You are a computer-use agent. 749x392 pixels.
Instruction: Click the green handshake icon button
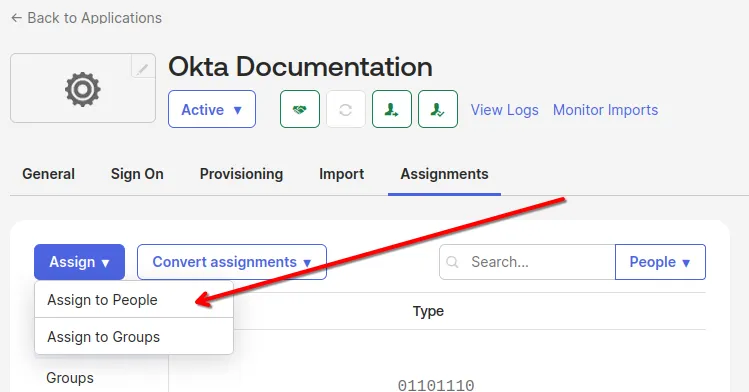point(300,109)
